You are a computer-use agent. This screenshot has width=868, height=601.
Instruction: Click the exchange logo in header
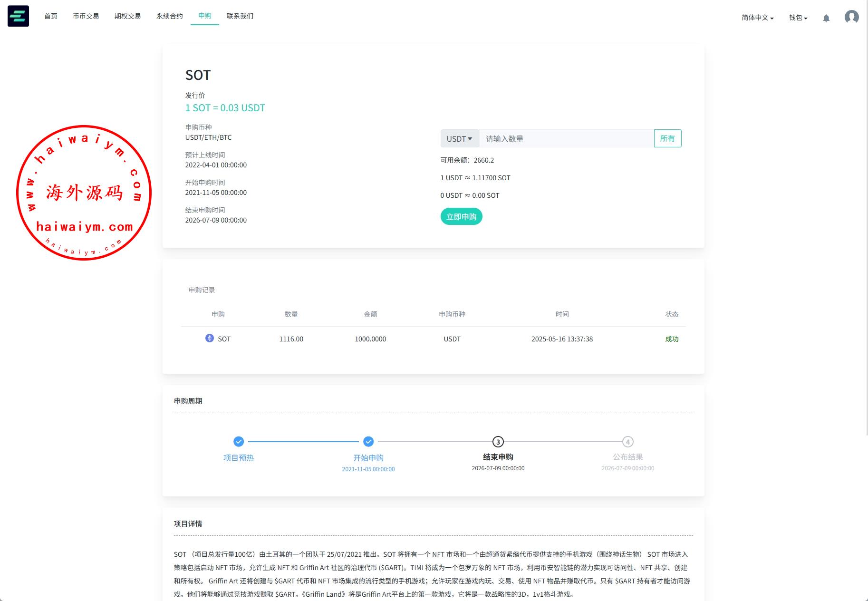[18, 16]
